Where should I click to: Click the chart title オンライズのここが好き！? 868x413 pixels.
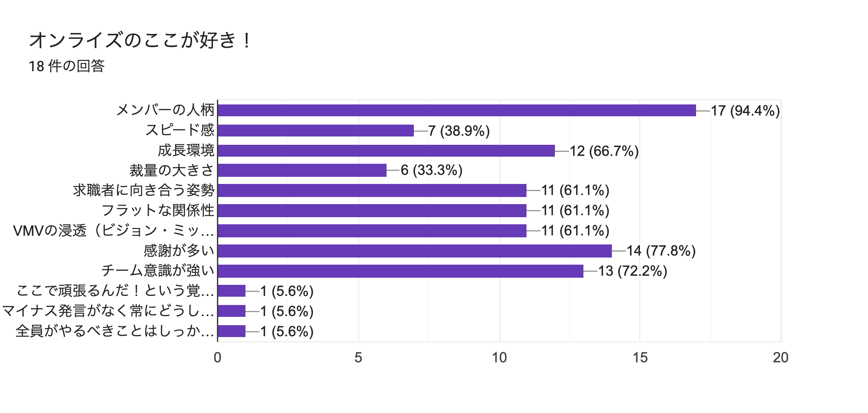141,40
